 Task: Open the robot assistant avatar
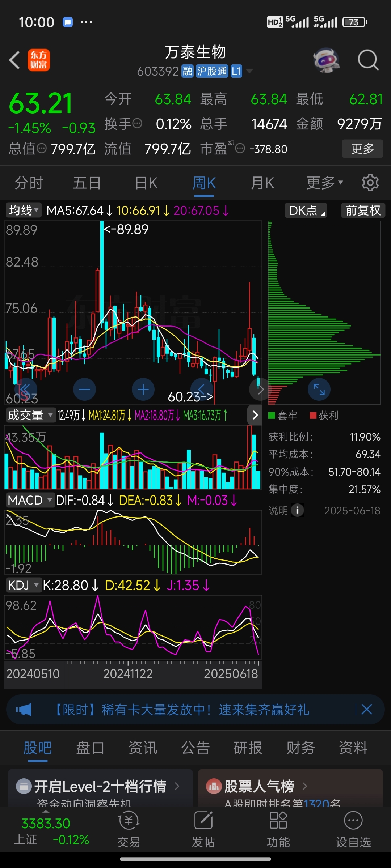point(327,60)
